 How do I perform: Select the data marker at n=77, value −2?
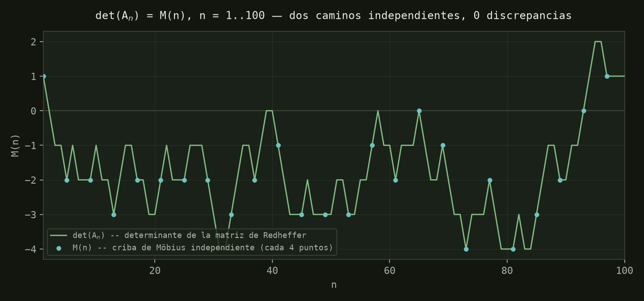490,180
